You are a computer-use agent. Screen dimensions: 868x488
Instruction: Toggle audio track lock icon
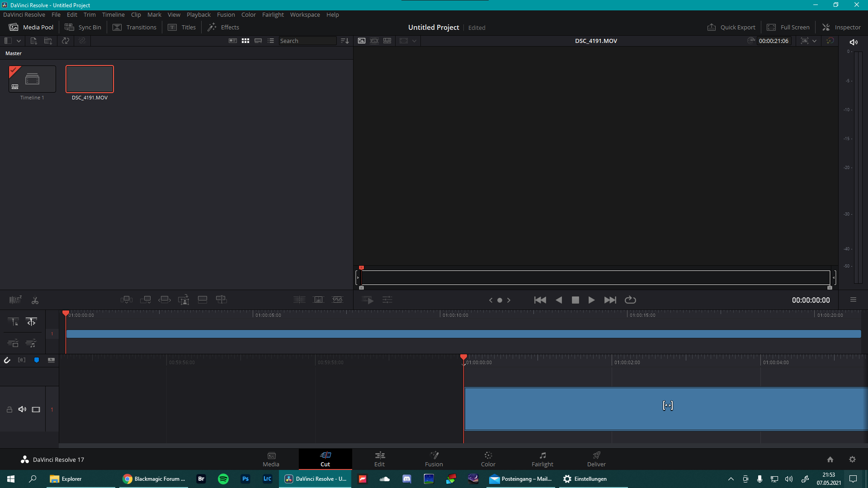tap(9, 409)
